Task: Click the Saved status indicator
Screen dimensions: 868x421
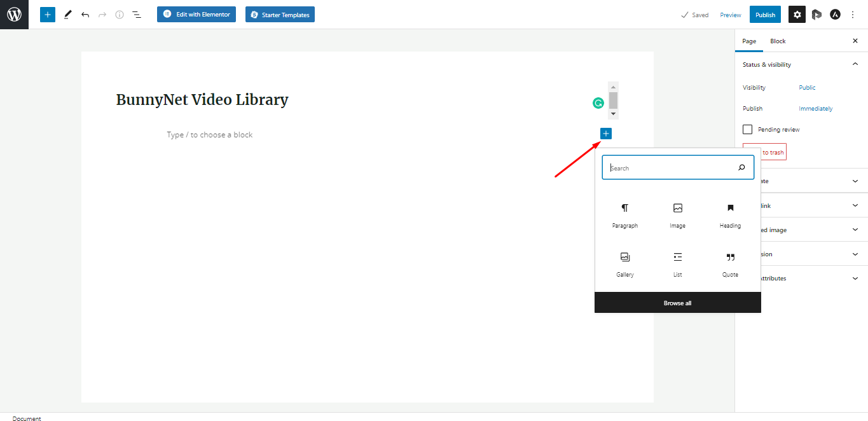Action: [x=694, y=15]
